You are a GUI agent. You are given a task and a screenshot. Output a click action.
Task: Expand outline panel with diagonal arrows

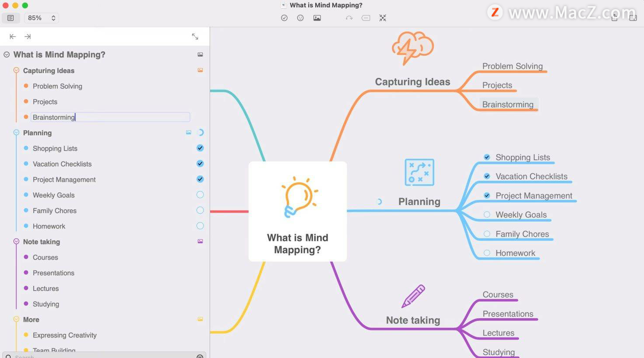(195, 37)
